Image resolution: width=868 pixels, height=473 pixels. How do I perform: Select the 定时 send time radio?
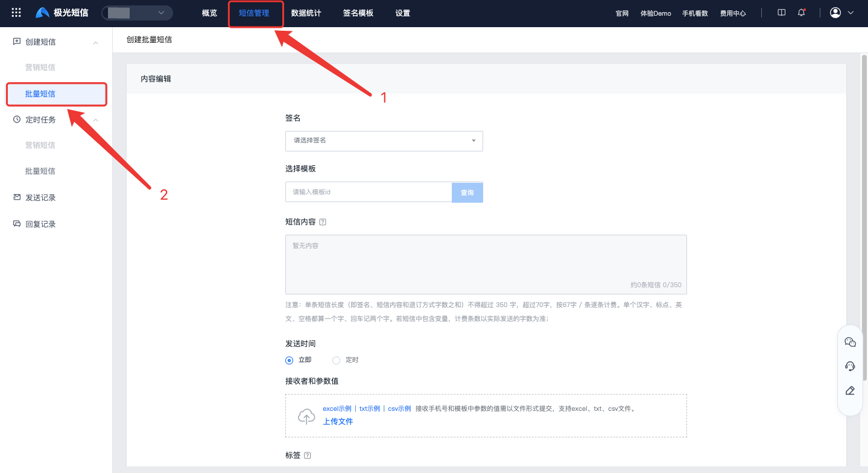click(x=337, y=360)
